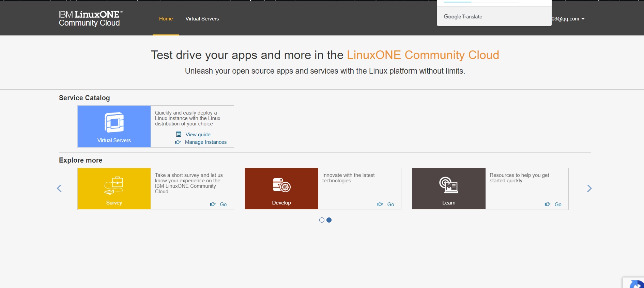Select the second carousel page dot
The width and height of the screenshot is (644, 288).
click(x=329, y=220)
